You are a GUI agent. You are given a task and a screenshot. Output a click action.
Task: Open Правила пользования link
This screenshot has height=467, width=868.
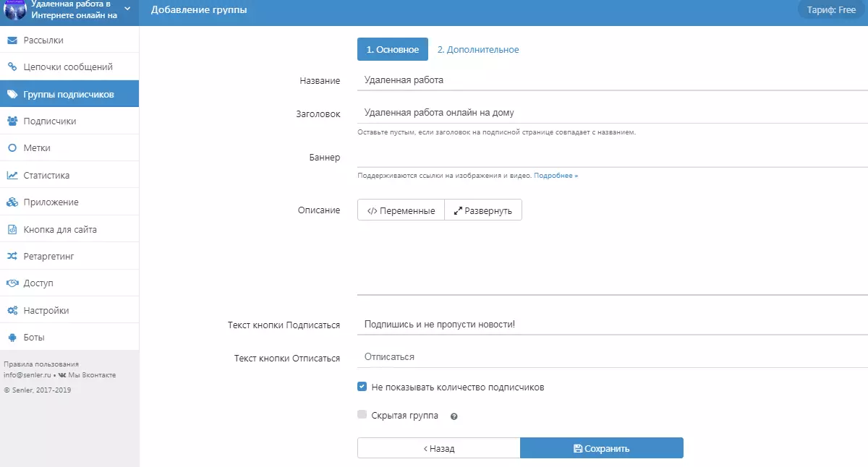click(41, 364)
